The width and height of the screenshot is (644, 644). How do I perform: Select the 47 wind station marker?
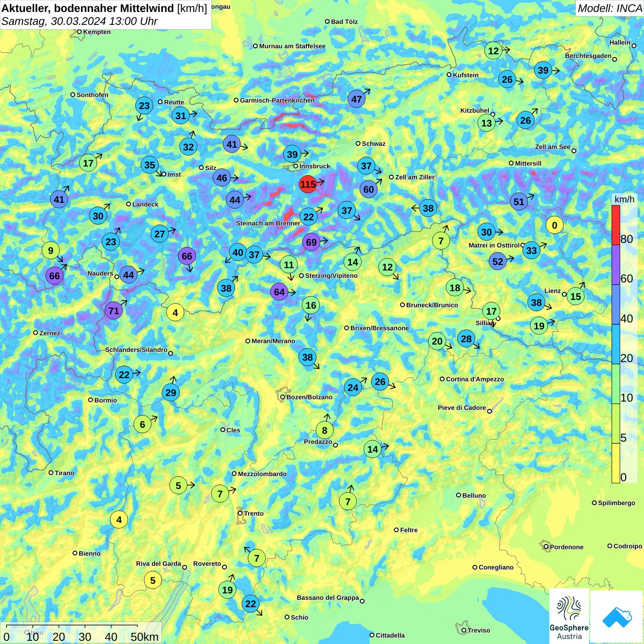point(356,99)
